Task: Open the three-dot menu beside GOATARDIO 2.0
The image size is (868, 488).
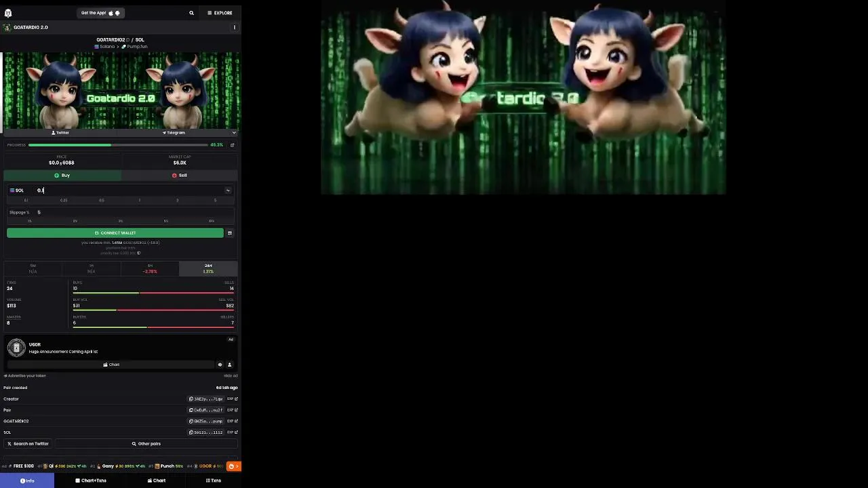Action: click(235, 27)
